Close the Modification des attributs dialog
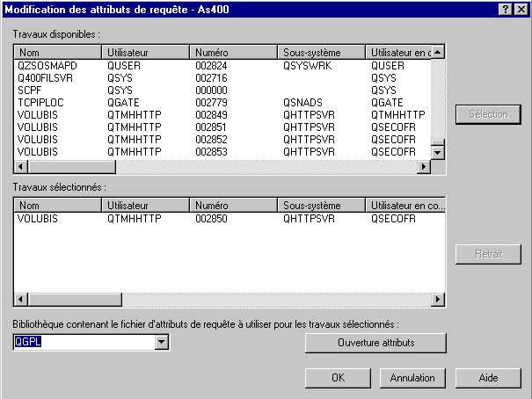This screenshot has width=532, height=399. (521, 8)
